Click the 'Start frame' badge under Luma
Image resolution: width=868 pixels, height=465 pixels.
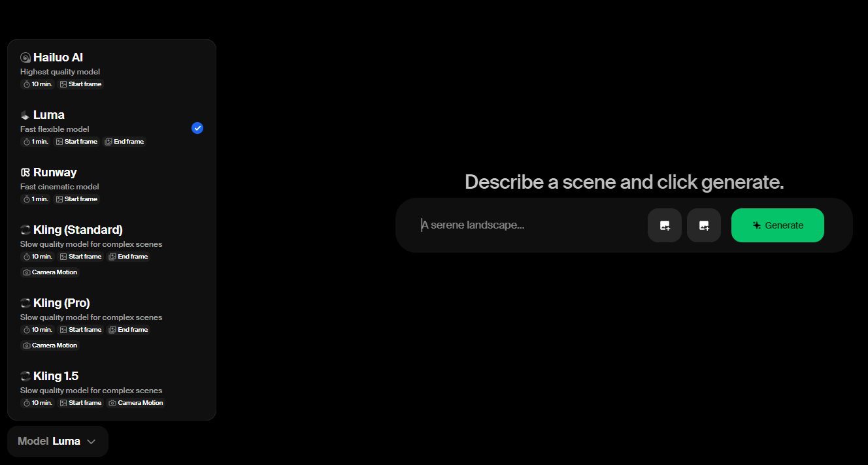click(x=76, y=142)
